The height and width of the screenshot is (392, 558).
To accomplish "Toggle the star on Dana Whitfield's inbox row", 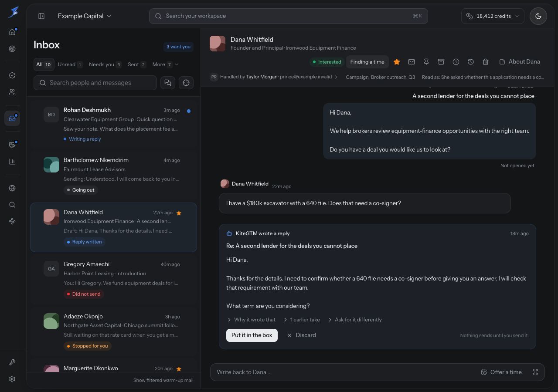I will click(179, 213).
